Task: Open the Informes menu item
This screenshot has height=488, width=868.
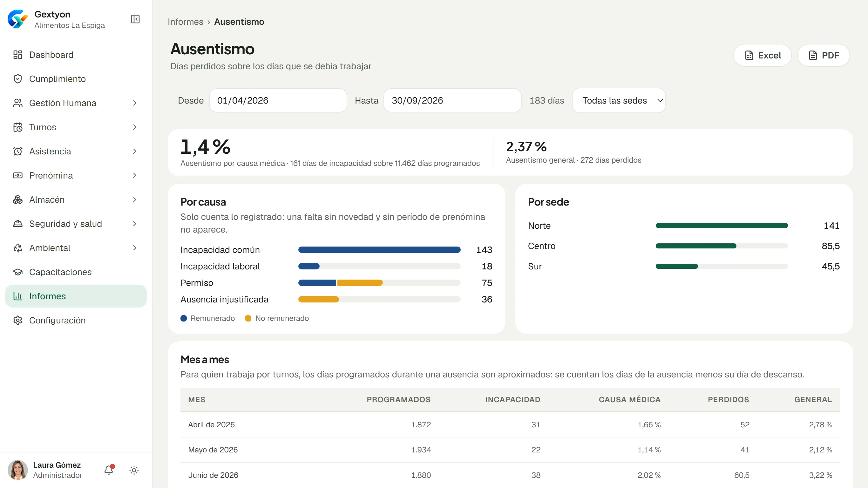Action: tap(76, 296)
